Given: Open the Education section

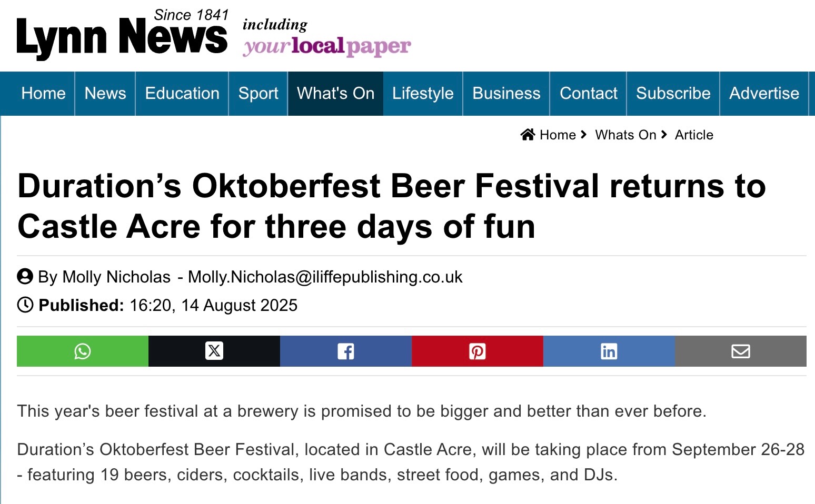Looking at the screenshot, I should pos(182,94).
